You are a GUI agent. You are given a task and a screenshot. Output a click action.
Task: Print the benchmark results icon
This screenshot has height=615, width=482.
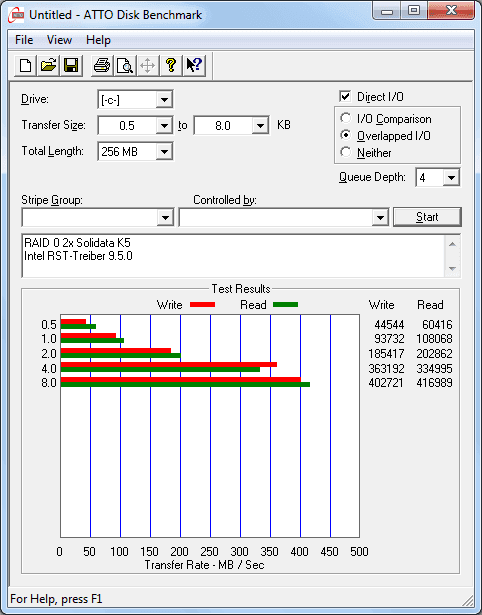click(x=102, y=65)
